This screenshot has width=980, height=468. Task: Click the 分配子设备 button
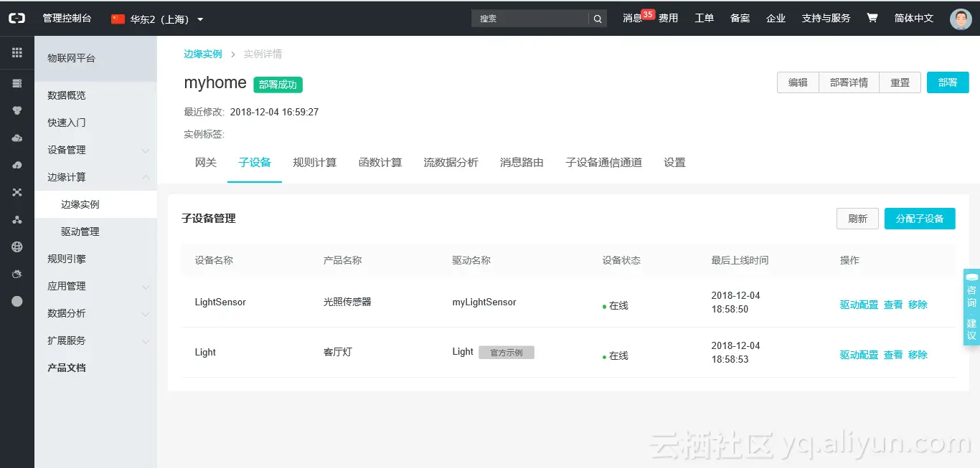[920, 219]
